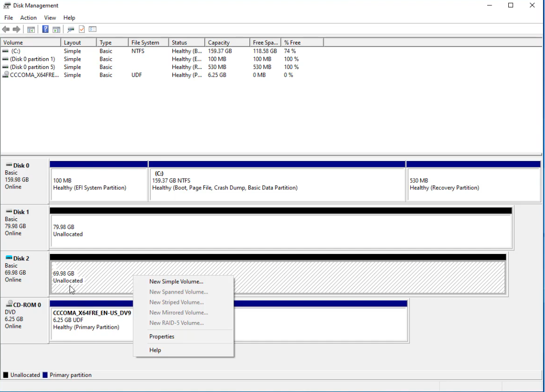Click disabled New Spanned Volume... entry
The image size is (545, 392).
[x=184, y=292]
